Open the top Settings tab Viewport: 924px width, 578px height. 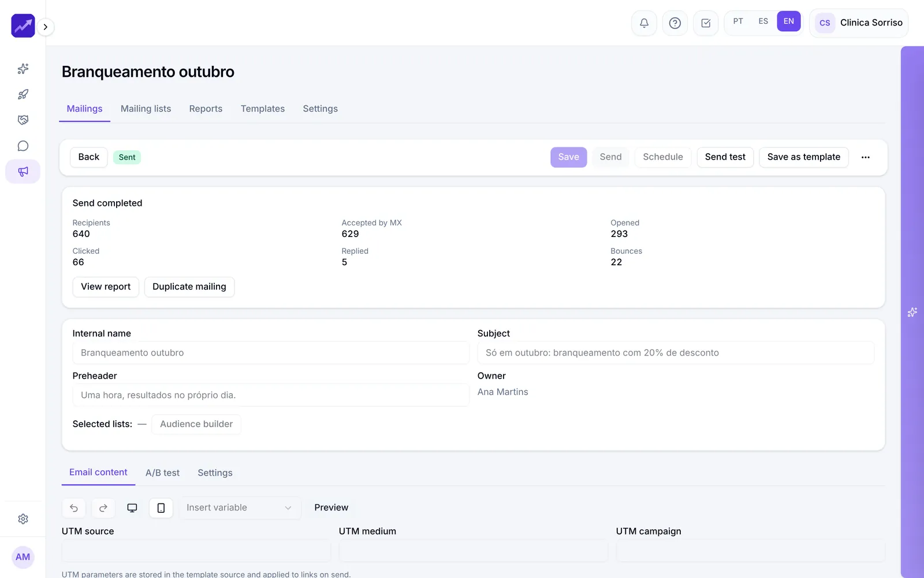point(321,109)
